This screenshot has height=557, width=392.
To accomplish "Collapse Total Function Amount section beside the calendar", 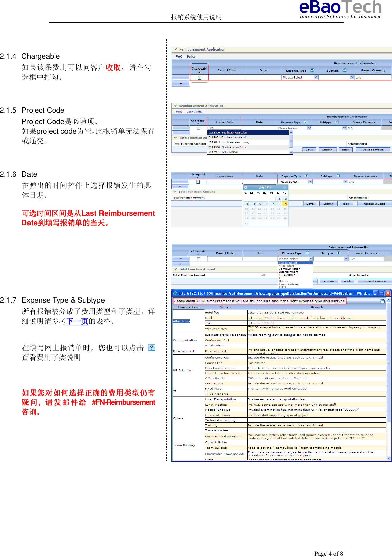I will [175, 192].
